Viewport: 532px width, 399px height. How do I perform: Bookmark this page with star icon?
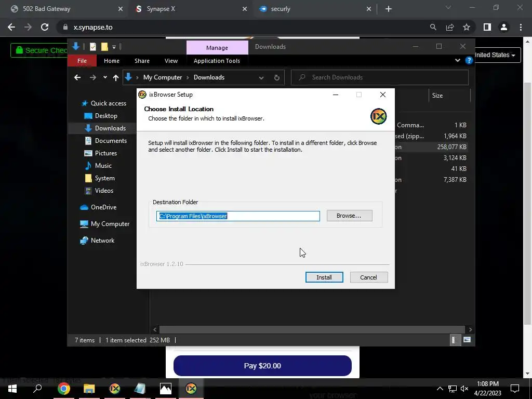point(467,27)
